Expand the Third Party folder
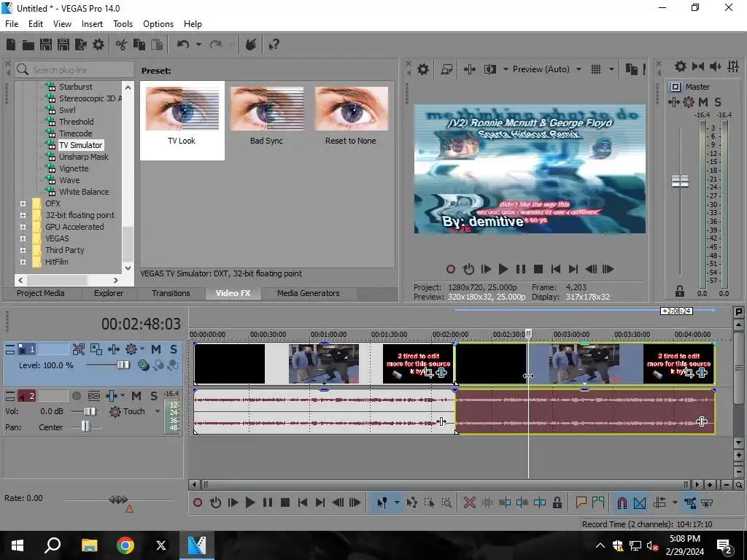Screen dimensions: 747x560 click(x=23, y=250)
